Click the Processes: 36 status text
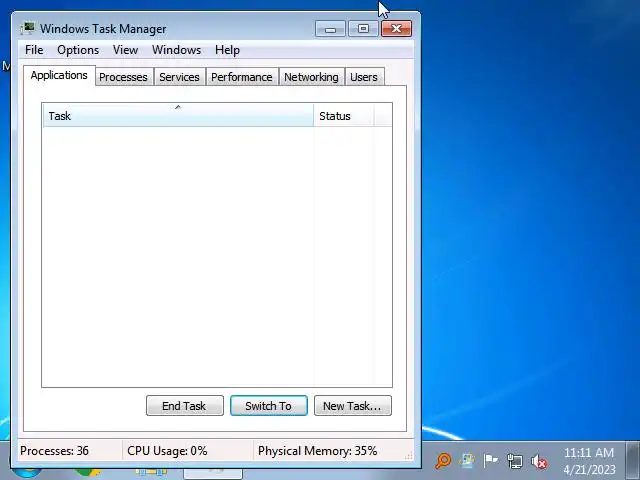The width and height of the screenshot is (640, 480). click(x=54, y=451)
